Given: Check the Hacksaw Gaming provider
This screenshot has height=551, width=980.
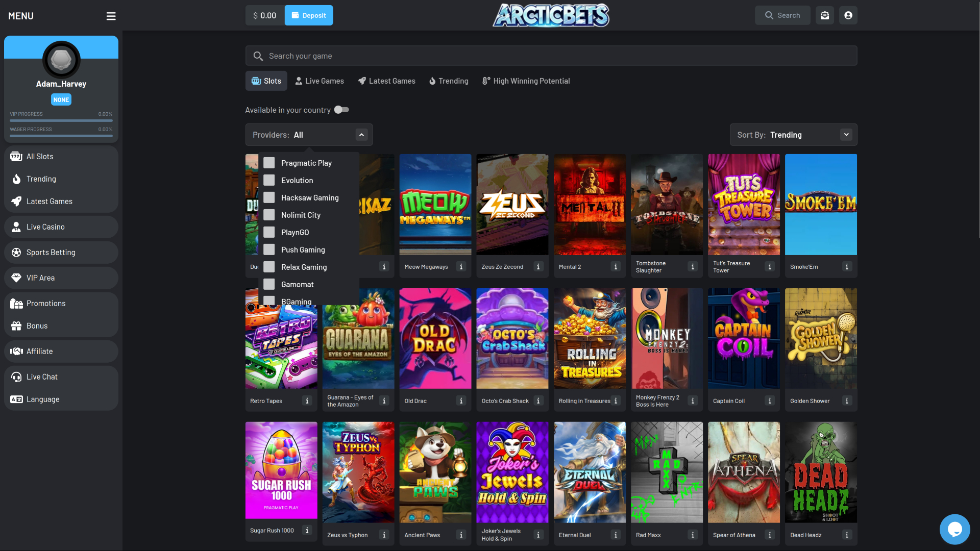Looking at the screenshot, I should [x=269, y=197].
